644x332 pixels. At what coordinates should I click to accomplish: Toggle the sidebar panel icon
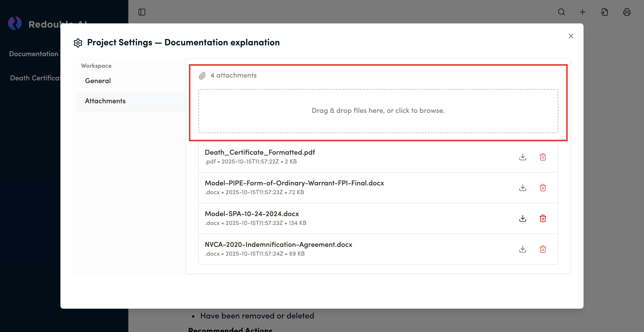click(x=142, y=12)
